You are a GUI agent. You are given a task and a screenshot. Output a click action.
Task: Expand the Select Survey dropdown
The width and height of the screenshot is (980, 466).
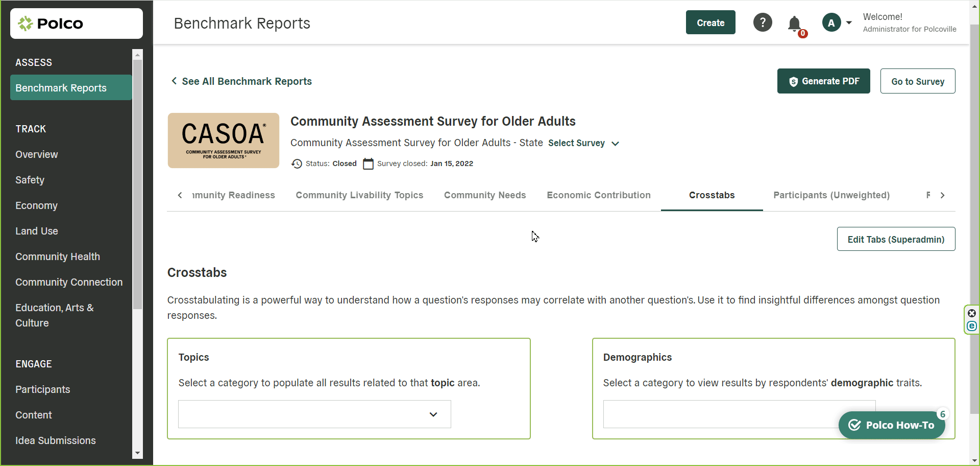click(583, 143)
